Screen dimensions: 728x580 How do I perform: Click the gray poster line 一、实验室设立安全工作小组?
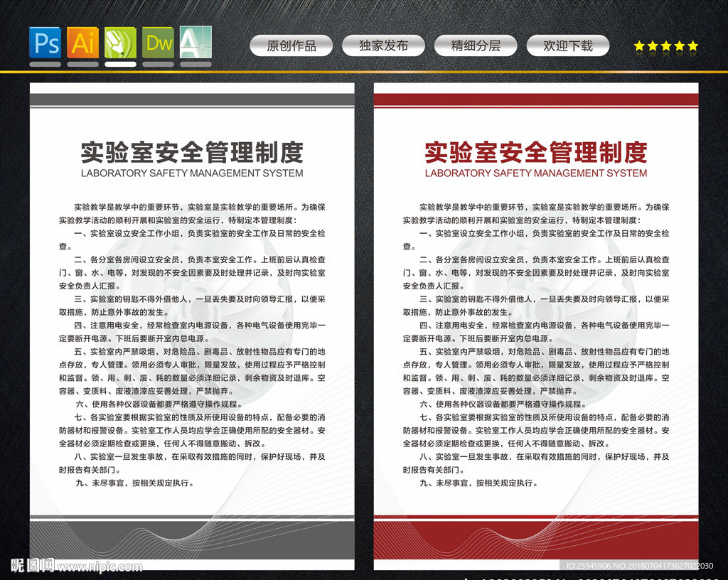click(x=200, y=233)
